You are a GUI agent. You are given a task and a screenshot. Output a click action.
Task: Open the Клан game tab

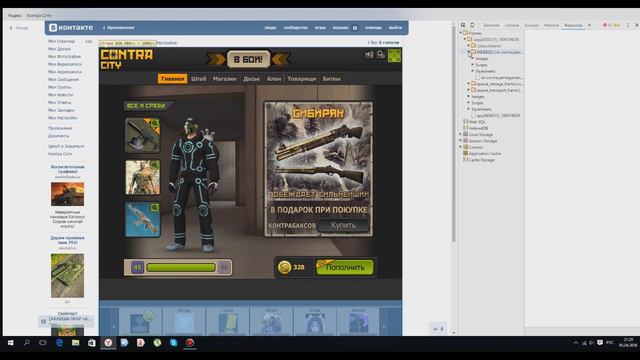(274, 79)
